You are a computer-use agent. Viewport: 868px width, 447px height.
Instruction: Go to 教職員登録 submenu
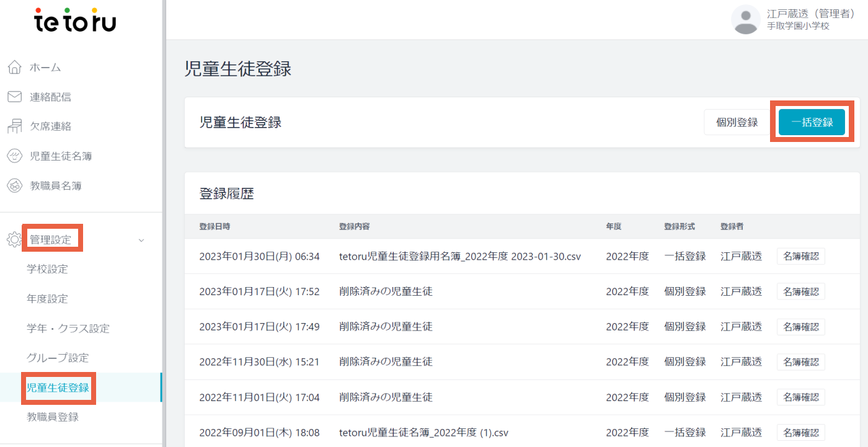pos(53,417)
